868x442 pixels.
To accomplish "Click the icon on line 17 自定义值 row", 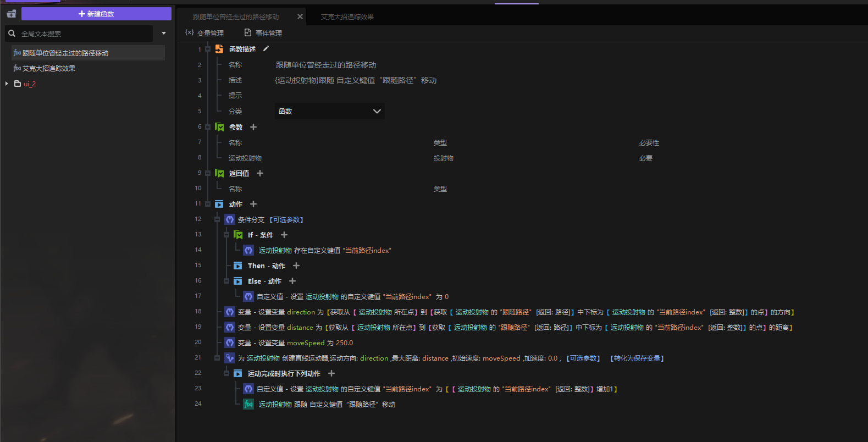I will click(x=248, y=296).
